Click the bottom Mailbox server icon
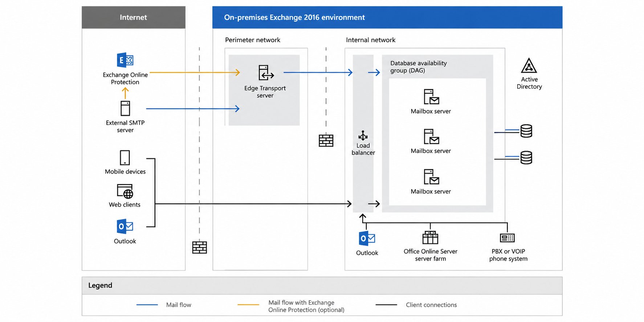644x322 pixels. pyautogui.click(x=431, y=177)
